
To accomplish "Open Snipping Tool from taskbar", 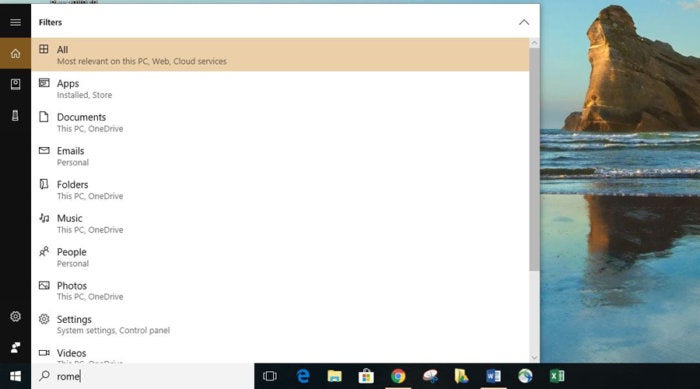I will coord(430,376).
